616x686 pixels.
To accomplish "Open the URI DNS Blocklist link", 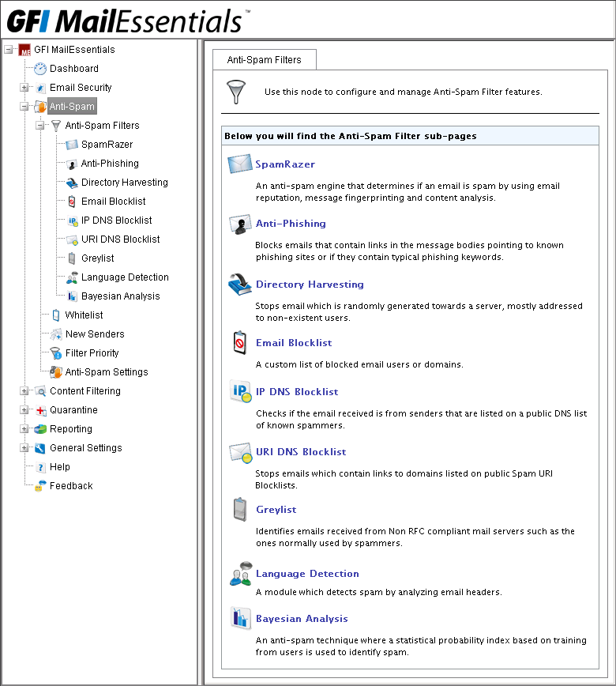I will pyautogui.click(x=301, y=452).
